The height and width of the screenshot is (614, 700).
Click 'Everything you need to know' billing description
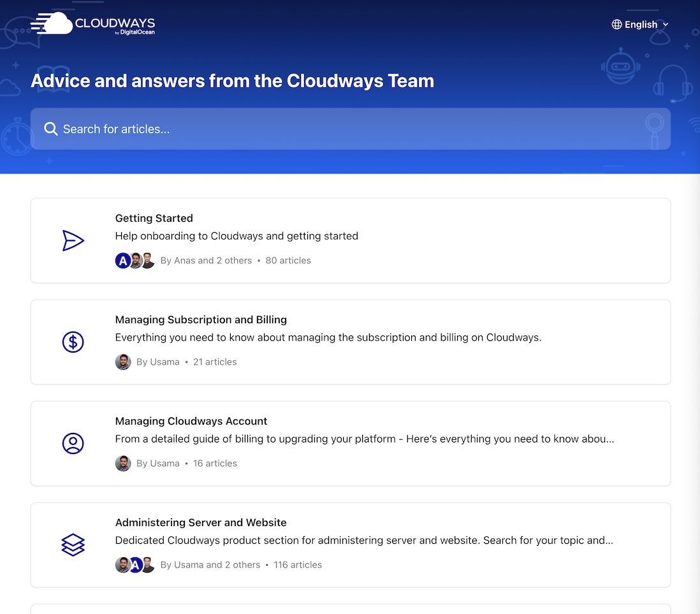coord(328,337)
